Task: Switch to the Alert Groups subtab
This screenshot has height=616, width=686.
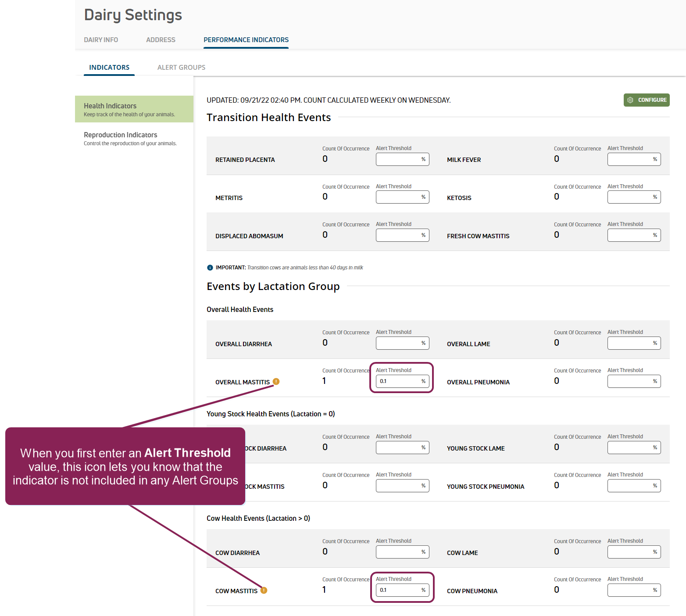Action: (x=181, y=68)
